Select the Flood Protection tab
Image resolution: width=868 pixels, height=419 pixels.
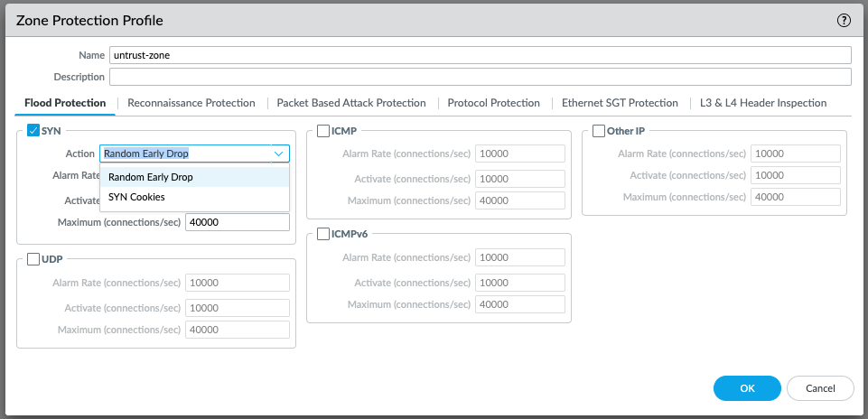65,103
